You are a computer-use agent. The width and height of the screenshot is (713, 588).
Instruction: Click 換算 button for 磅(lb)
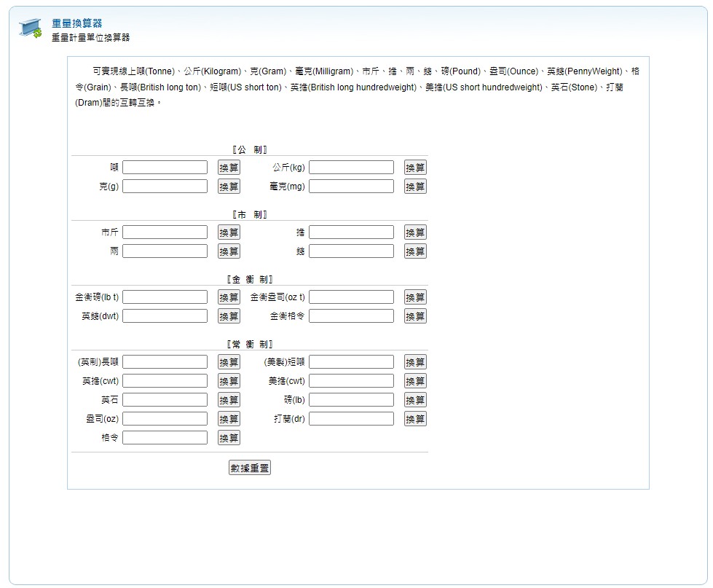pos(415,400)
